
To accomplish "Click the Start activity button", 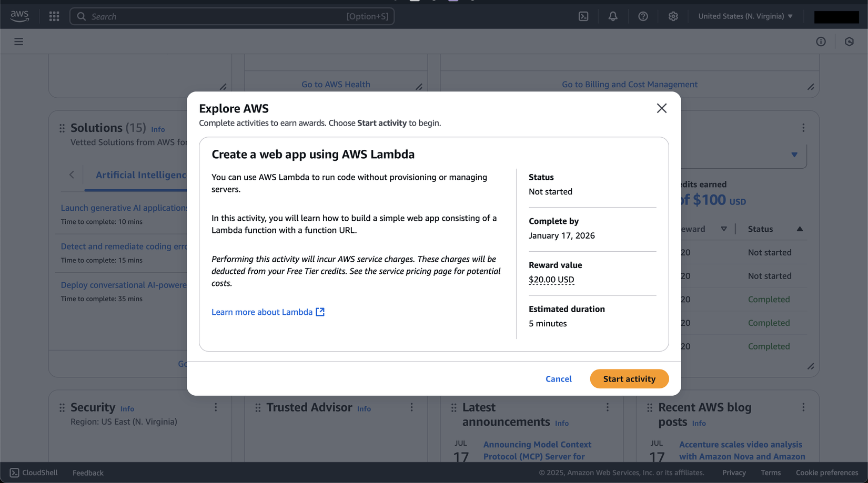I will [629, 379].
